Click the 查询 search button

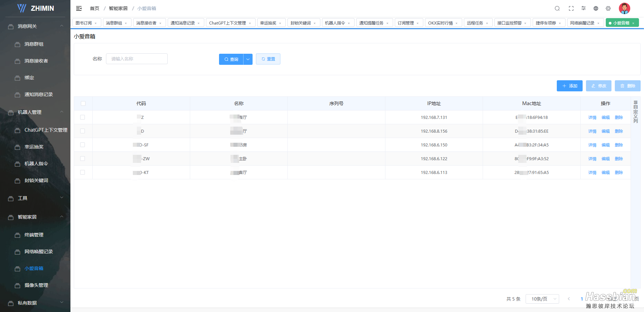(x=231, y=59)
